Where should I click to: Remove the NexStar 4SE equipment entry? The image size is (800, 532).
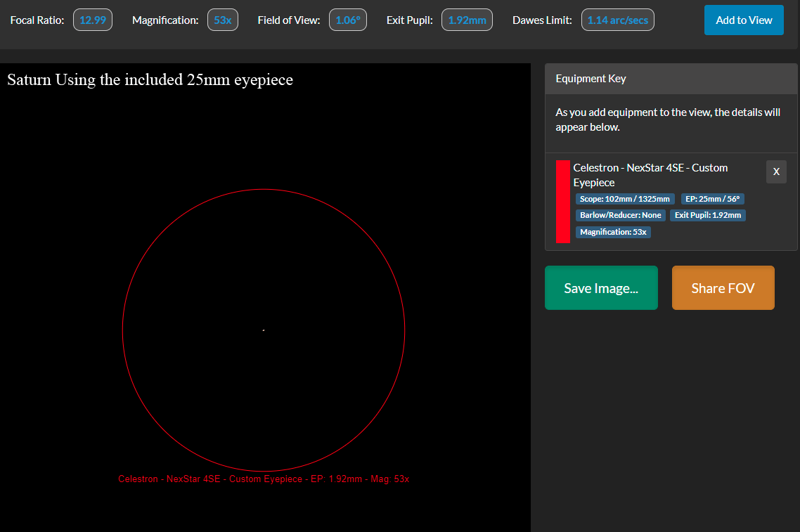[776, 171]
